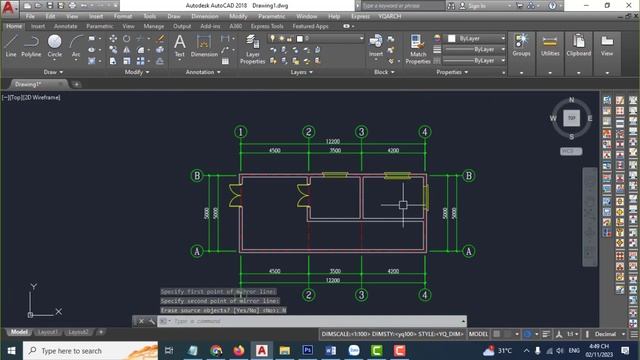The image size is (640, 360).
Task: Click the keyword search box in title bar
Action: (x=403, y=6)
